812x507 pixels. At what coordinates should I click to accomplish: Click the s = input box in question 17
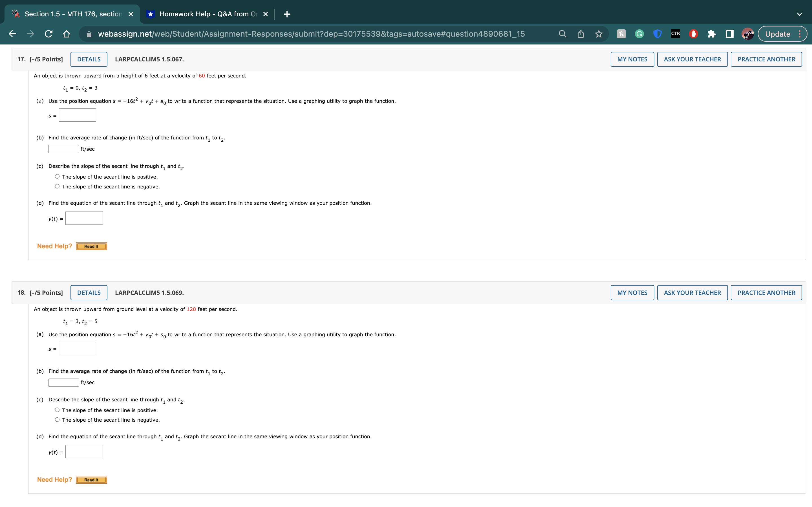[77, 115]
